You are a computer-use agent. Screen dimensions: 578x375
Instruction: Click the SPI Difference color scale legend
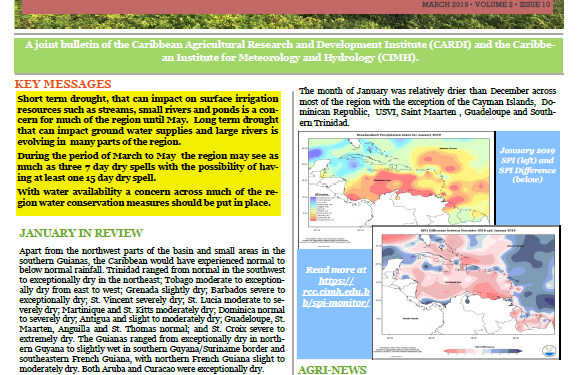(483, 350)
